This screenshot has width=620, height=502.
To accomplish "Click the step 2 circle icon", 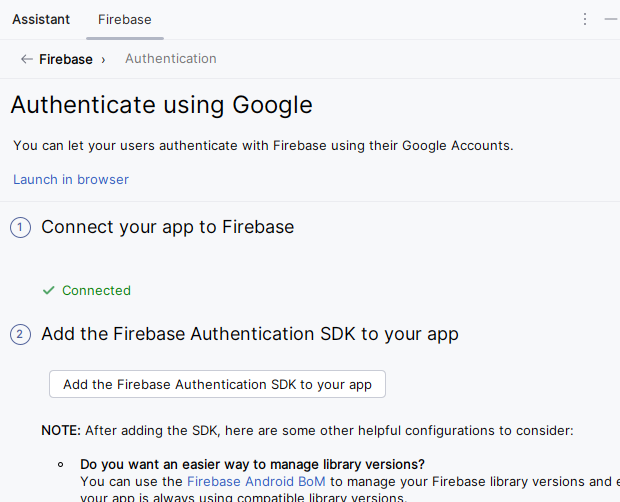I will [x=20, y=335].
